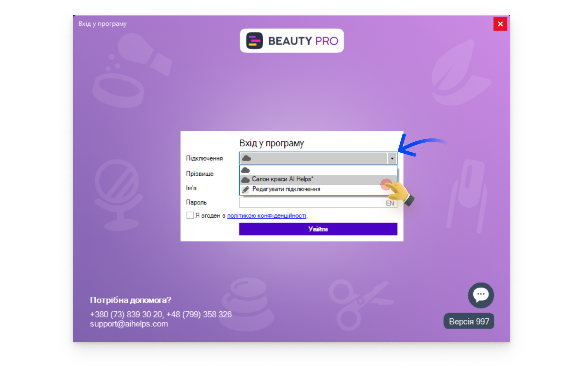Screen dimensions: 588x368
Task: Click the phone numbers support line
Action: [x=161, y=314]
